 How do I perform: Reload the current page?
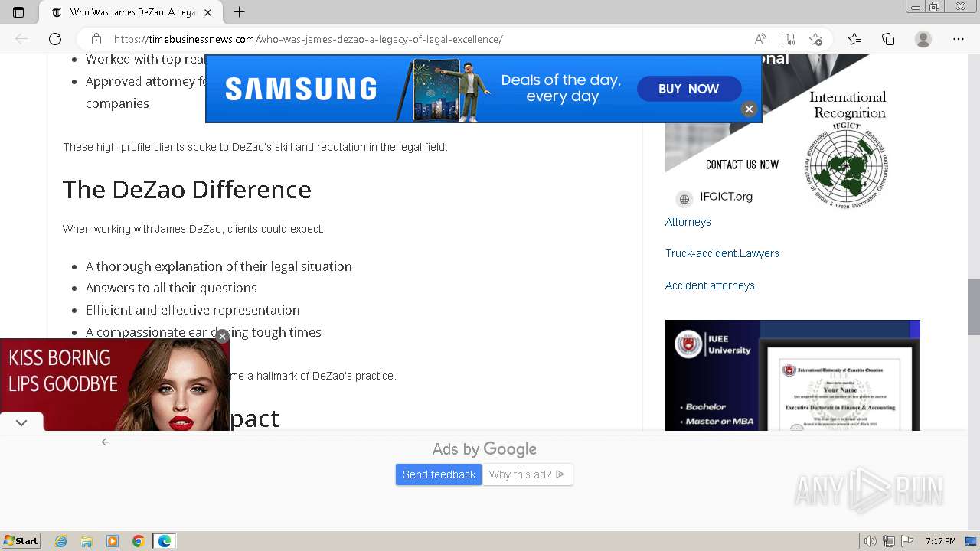[x=55, y=39]
